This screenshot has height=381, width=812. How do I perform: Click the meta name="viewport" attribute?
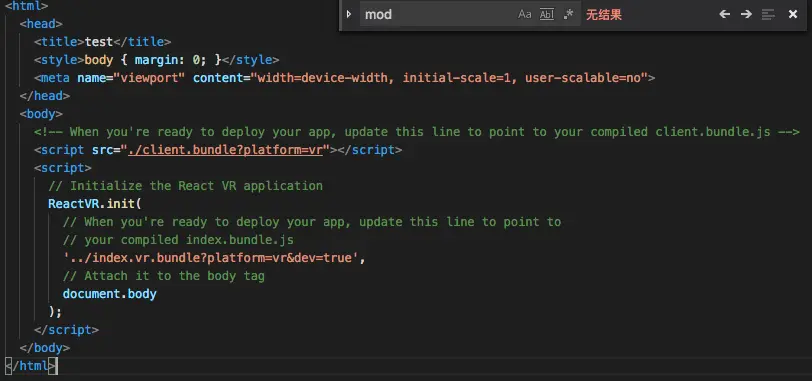131,78
